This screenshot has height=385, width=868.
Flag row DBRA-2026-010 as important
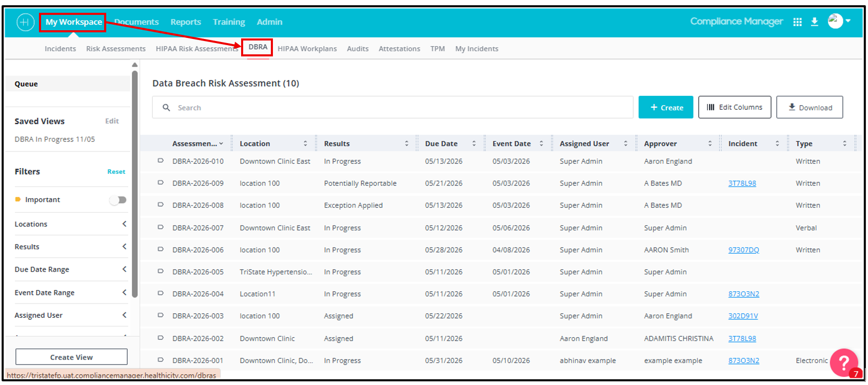(x=161, y=161)
